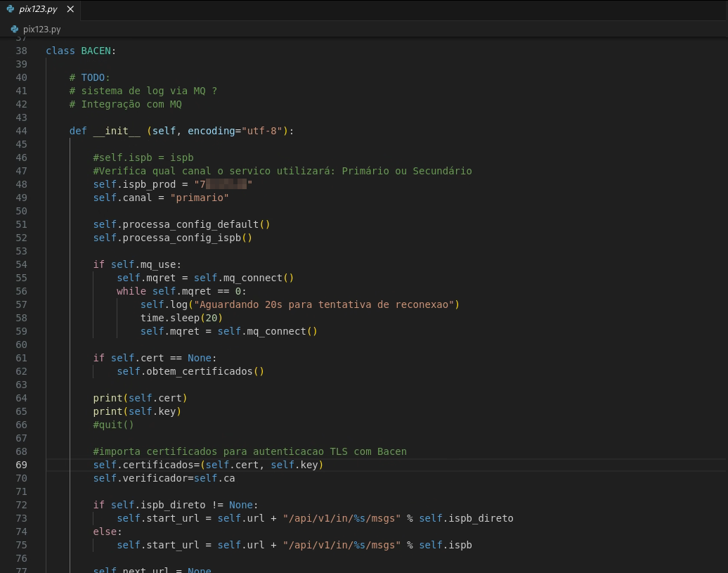
Task: Close the pix123.py editor tab
Action: coord(70,9)
